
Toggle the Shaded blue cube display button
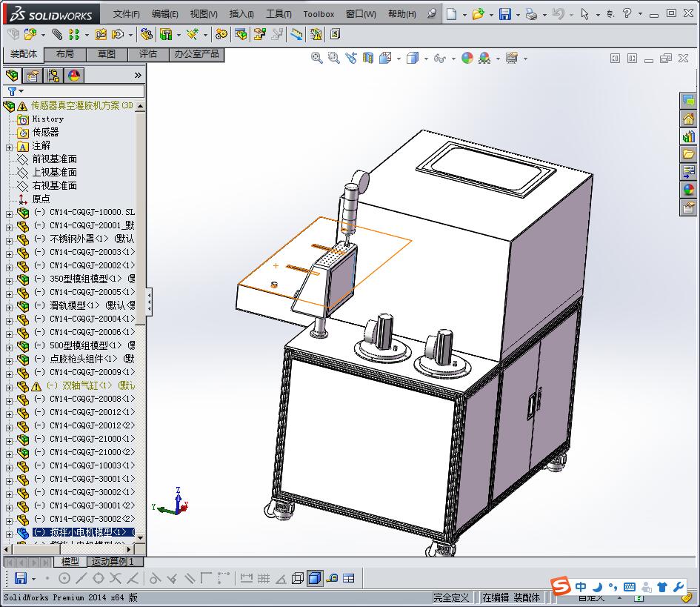pyautogui.click(x=315, y=578)
